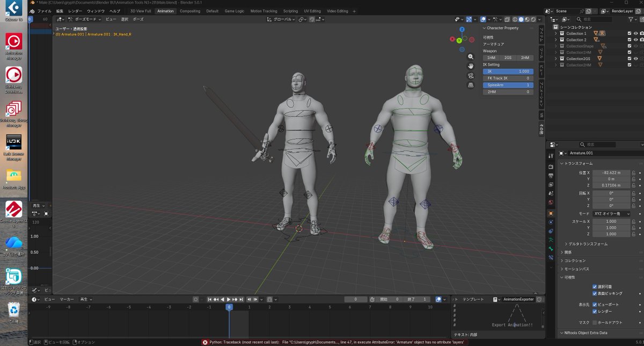Switch to orthographic grid view icon

click(471, 85)
